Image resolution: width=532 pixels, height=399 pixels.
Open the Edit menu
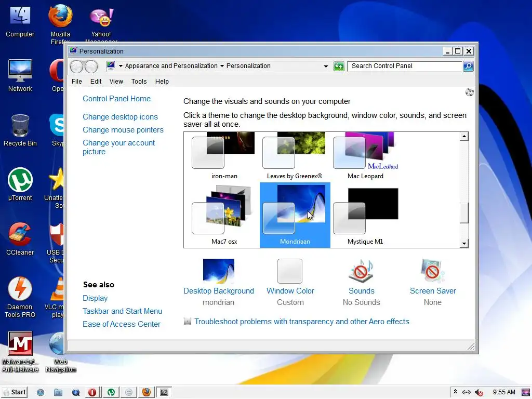click(x=96, y=82)
